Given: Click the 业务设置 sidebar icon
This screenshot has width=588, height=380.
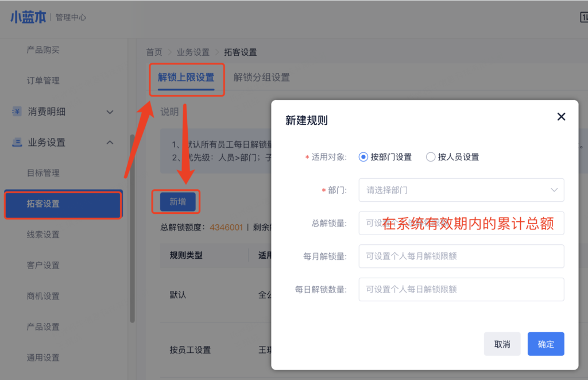Looking at the screenshot, I should click(17, 143).
